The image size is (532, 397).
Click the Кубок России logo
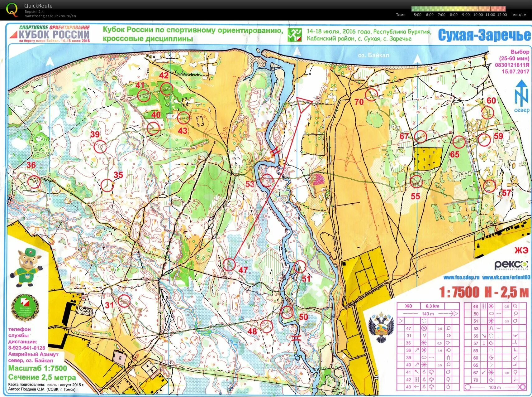point(50,34)
